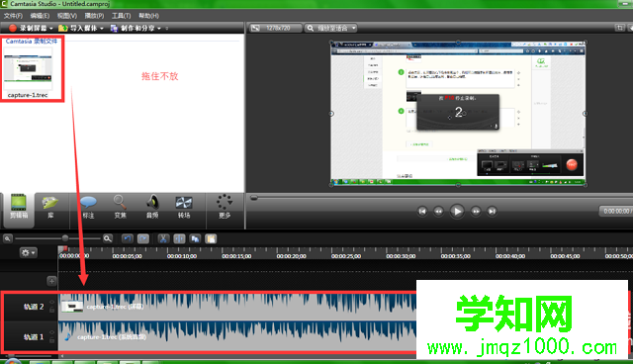
Task: Open Produce and share dropdown arrow
Action: pyautogui.click(x=159, y=29)
